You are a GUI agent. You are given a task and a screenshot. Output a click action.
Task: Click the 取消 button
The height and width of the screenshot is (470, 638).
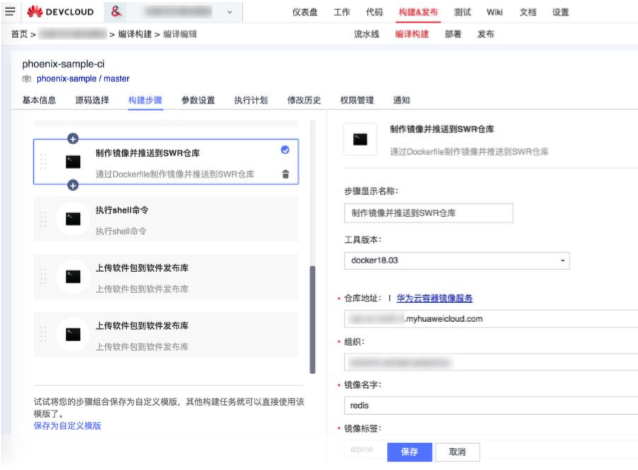click(x=457, y=452)
